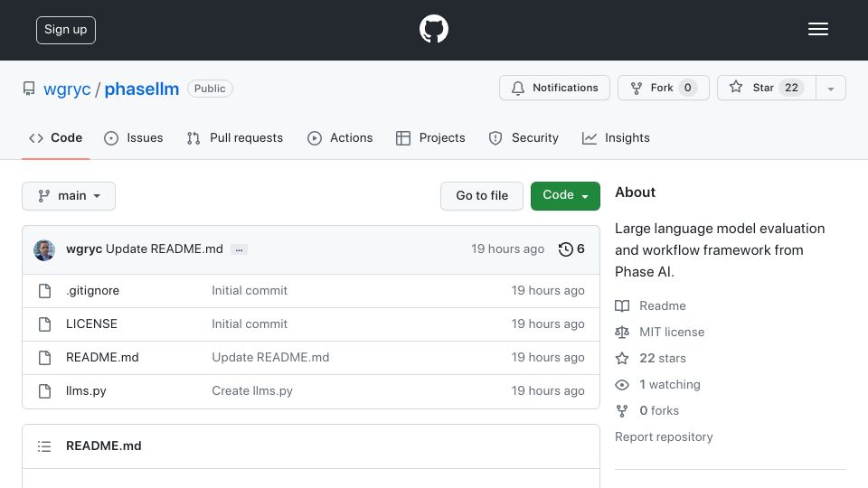
Task: Open Initial commit message in LICENSE row
Action: click(x=250, y=324)
